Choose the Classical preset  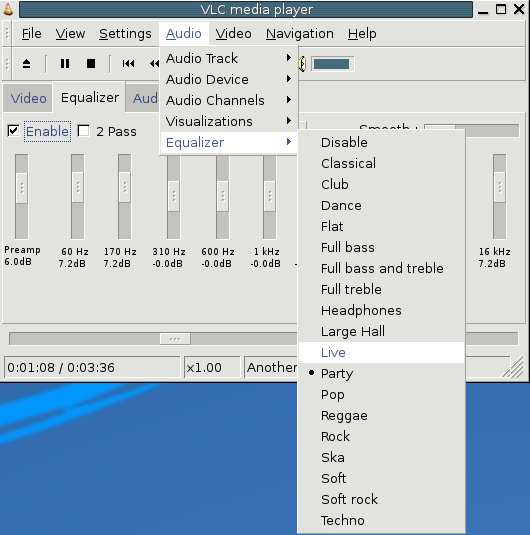click(x=381, y=163)
